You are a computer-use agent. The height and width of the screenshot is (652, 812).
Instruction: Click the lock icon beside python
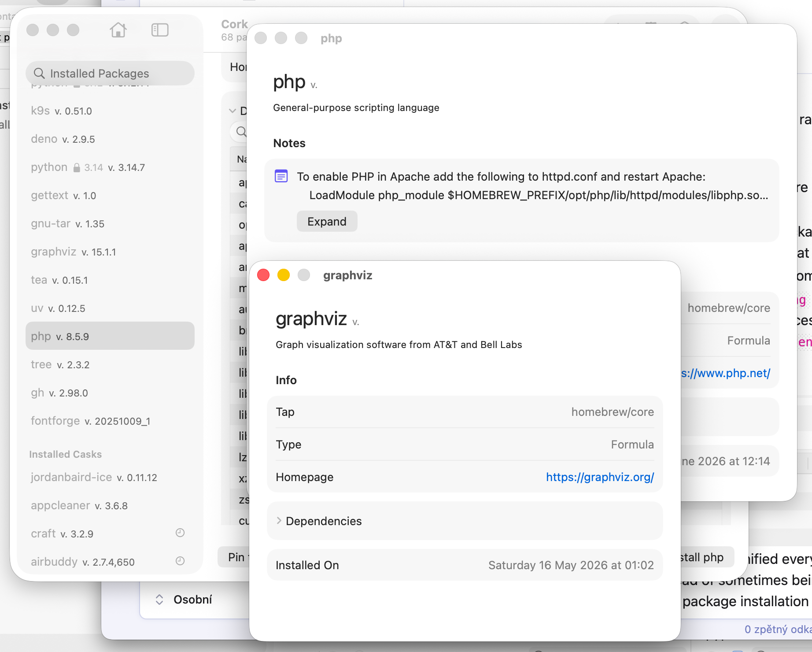77,167
